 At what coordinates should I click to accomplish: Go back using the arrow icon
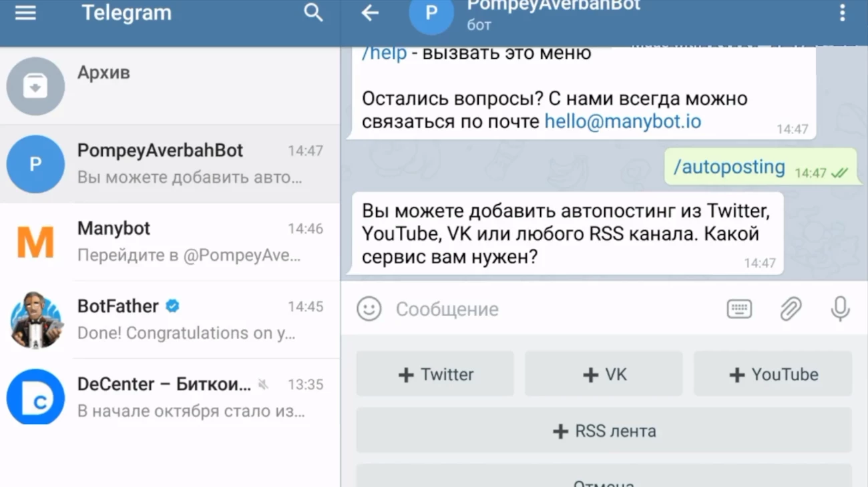370,13
